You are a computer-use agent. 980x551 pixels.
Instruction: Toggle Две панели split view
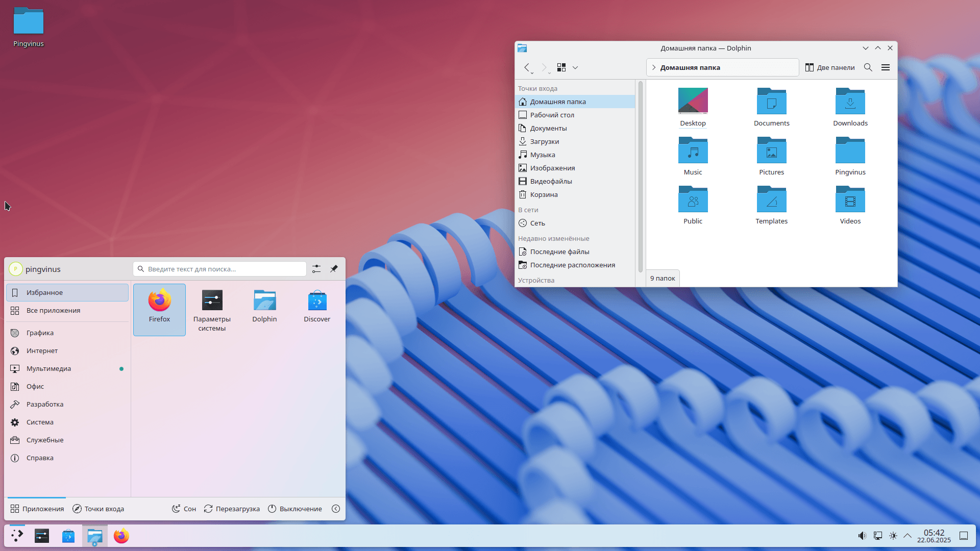(x=829, y=67)
